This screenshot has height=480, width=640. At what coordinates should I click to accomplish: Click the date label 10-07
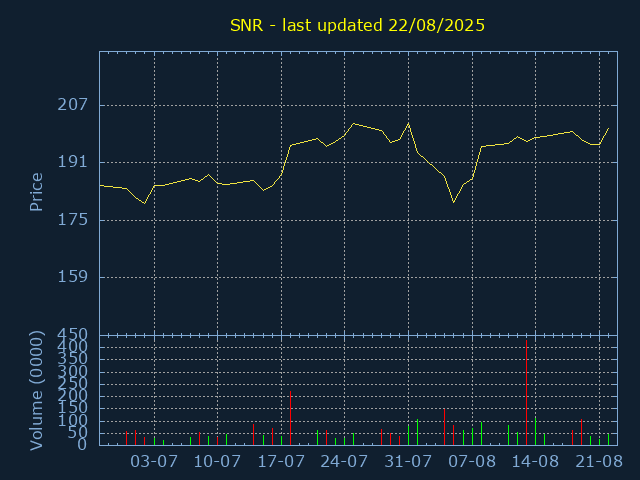217,462
